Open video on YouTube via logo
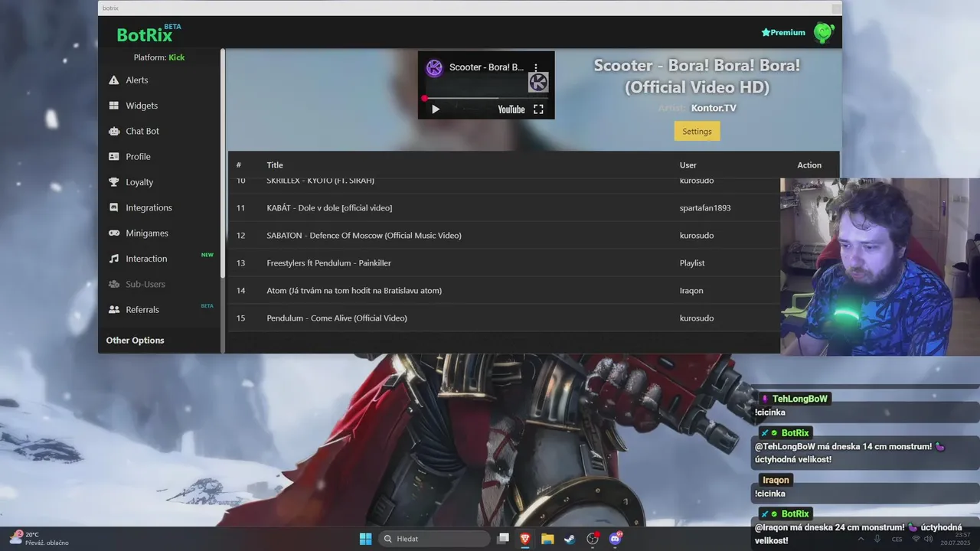Image resolution: width=980 pixels, height=551 pixels. [511, 109]
